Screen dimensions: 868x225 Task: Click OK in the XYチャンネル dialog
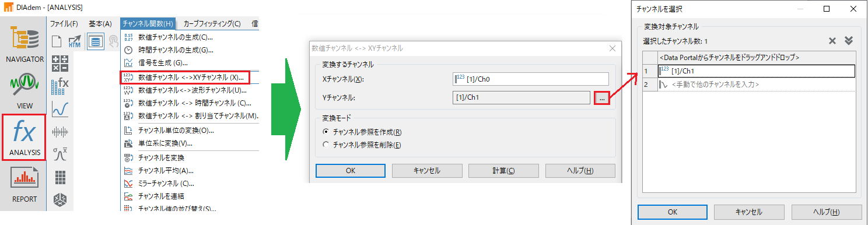350,171
